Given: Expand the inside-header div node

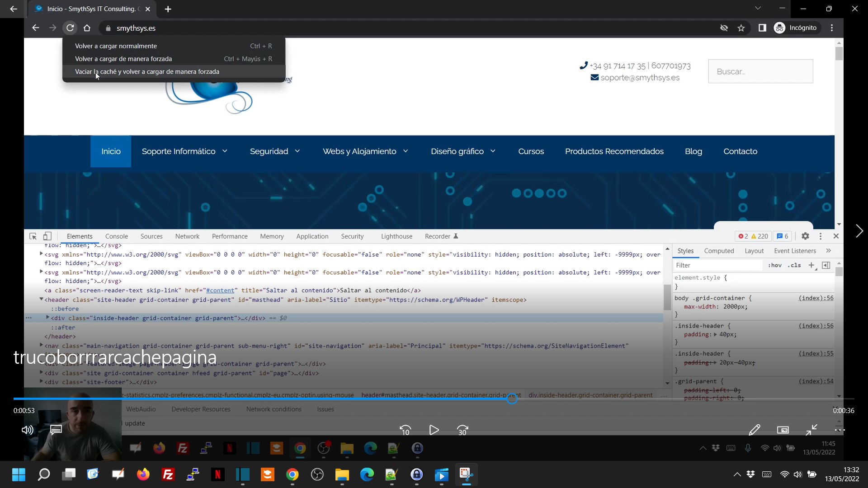Looking at the screenshot, I should [47, 318].
